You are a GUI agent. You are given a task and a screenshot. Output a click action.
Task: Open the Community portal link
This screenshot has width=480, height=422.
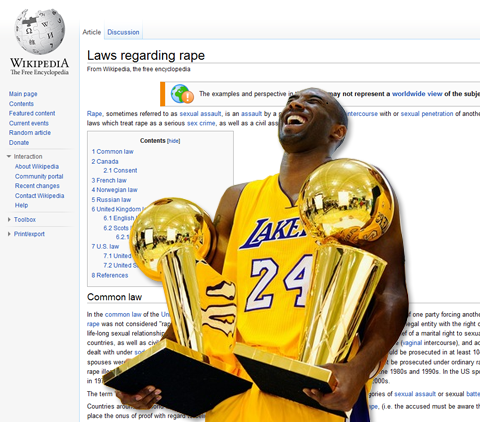coord(39,176)
